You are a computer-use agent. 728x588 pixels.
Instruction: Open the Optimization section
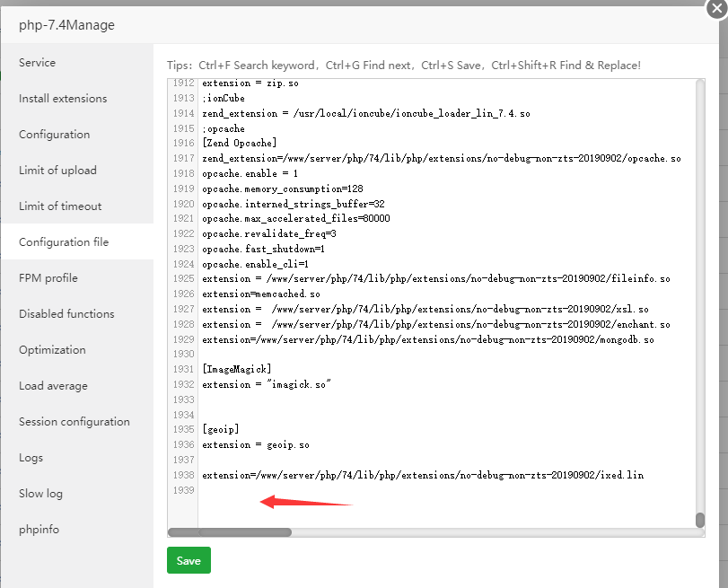click(52, 350)
